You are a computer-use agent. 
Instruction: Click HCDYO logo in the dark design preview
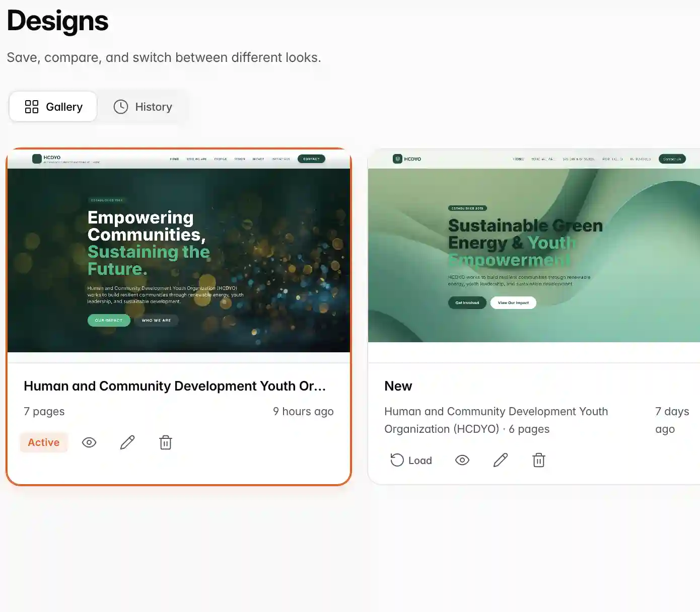pyautogui.click(x=46, y=159)
